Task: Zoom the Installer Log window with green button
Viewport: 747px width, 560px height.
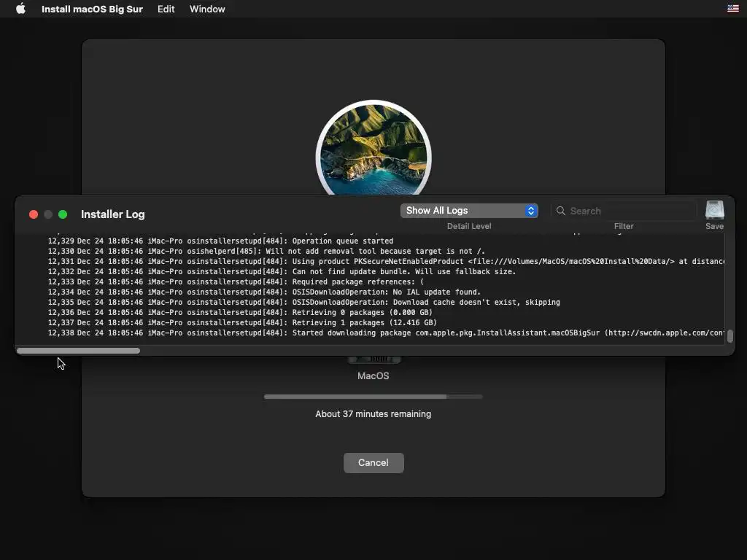Action: pos(63,214)
